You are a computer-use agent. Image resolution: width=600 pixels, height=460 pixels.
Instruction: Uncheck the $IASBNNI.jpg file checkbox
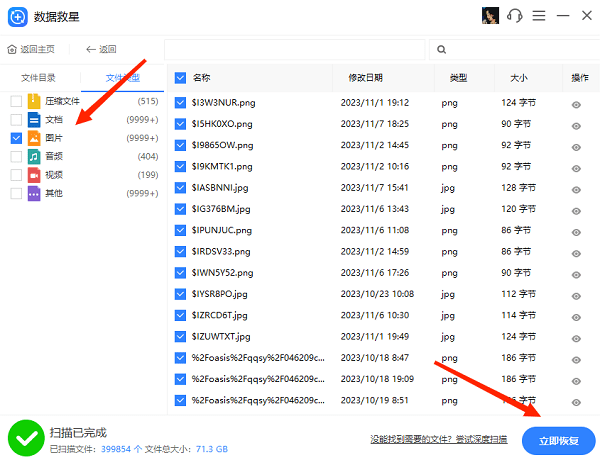180,188
